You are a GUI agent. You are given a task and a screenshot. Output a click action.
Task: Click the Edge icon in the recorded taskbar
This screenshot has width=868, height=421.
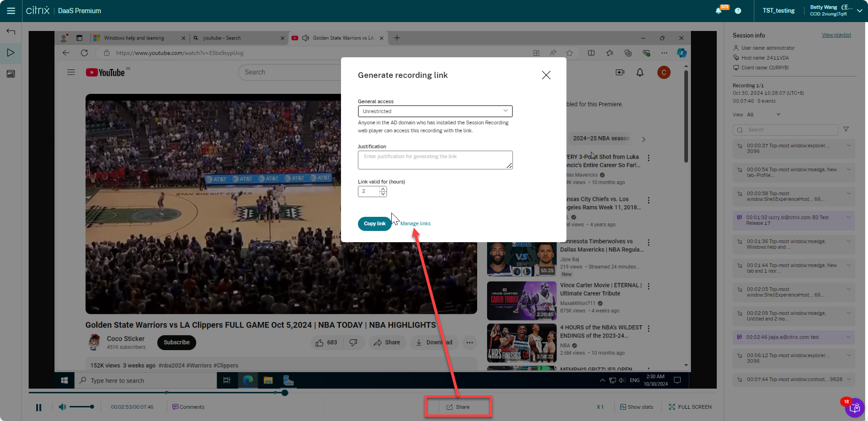[248, 380]
